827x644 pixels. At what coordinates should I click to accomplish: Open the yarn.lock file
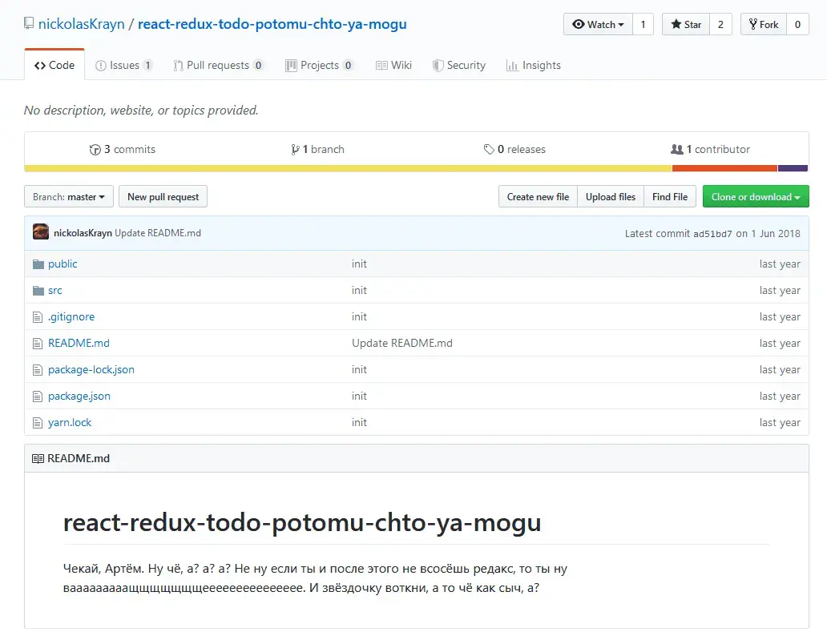click(70, 422)
